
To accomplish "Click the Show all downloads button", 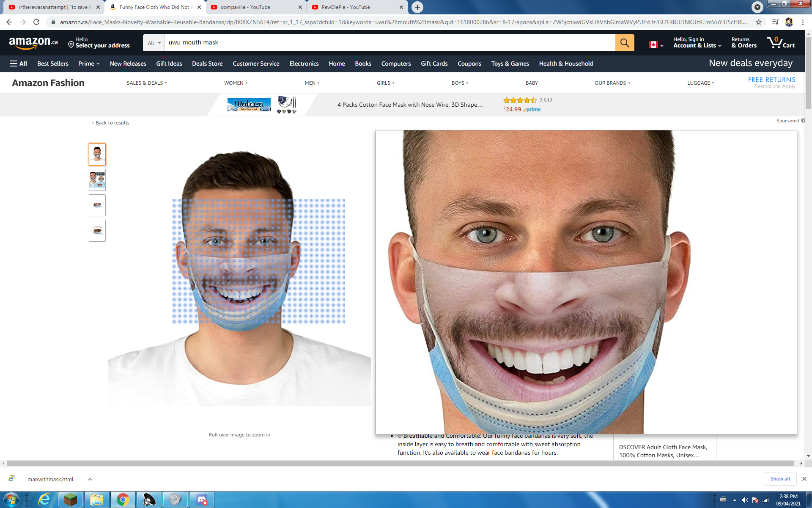I will pos(780,479).
